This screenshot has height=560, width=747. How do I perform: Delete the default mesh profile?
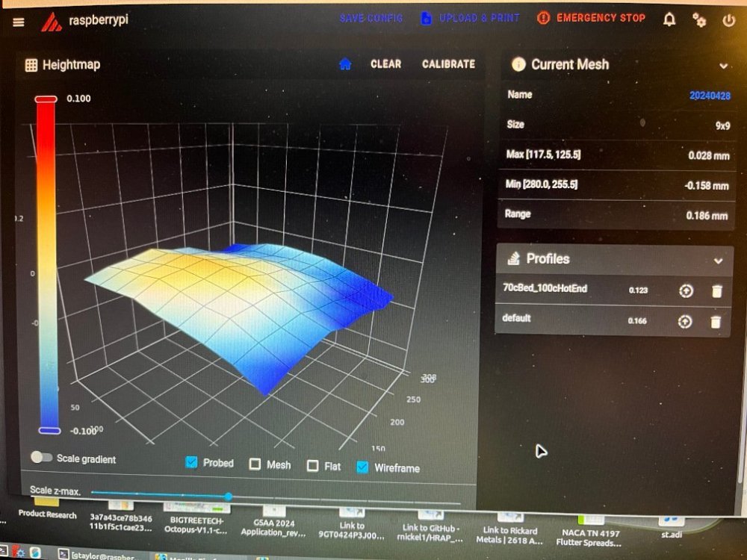click(716, 322)
